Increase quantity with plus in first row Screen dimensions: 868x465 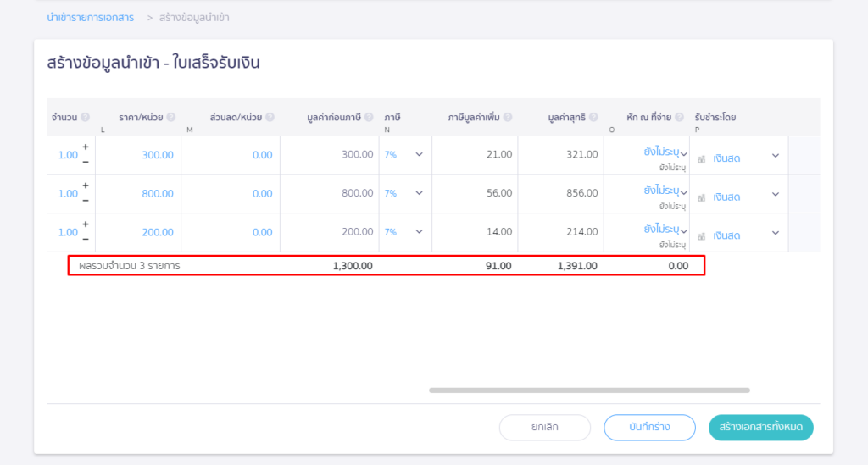86,147
